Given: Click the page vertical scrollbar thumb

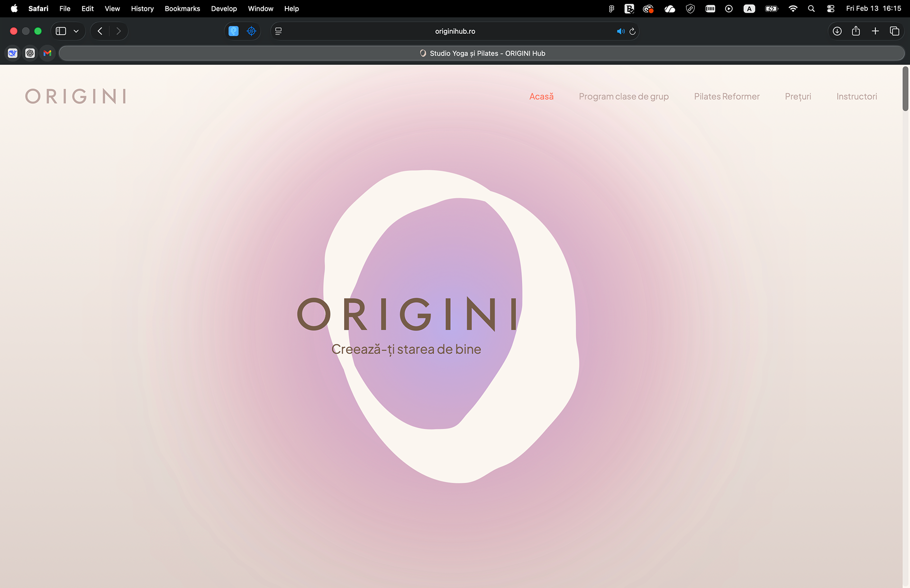Looking at the screenshot, I should [905, 89].
